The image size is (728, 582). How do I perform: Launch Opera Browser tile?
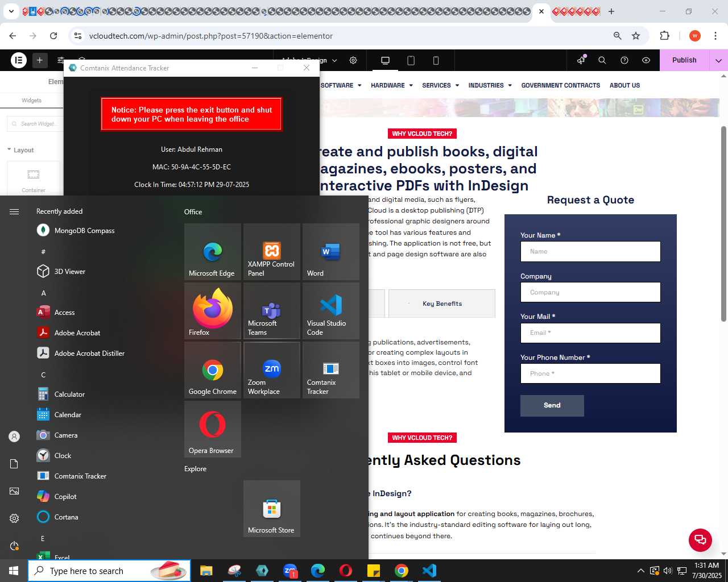tap(213, 429)
